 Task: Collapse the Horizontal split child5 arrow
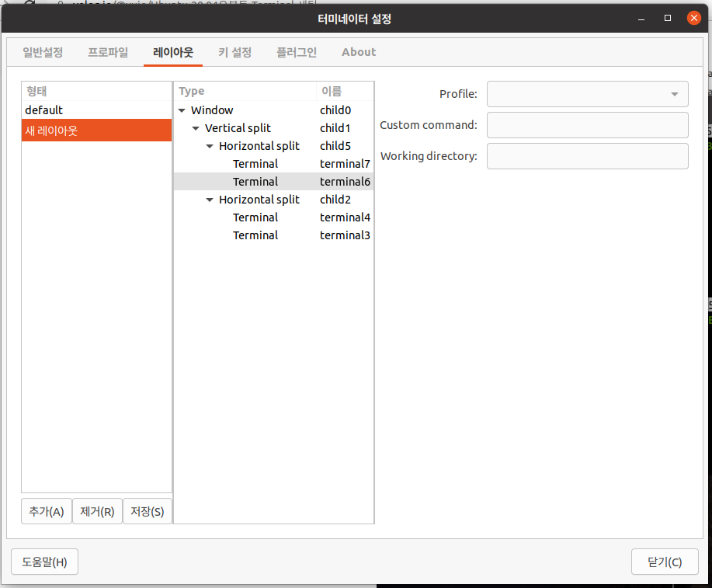click(210, 146)
